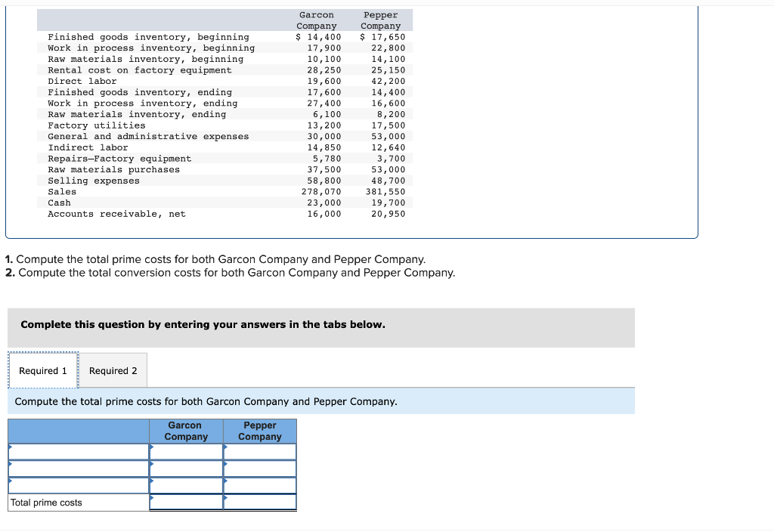The height and width of the screenshot is (532, 774).
Task: Click triangle marker in first Pepper Company cell
Action: 226,447
